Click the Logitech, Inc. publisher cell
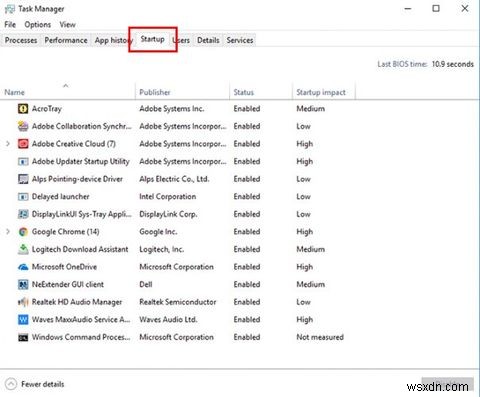The height and width of the screenshot is (397, 480). (x=162, y=249)
